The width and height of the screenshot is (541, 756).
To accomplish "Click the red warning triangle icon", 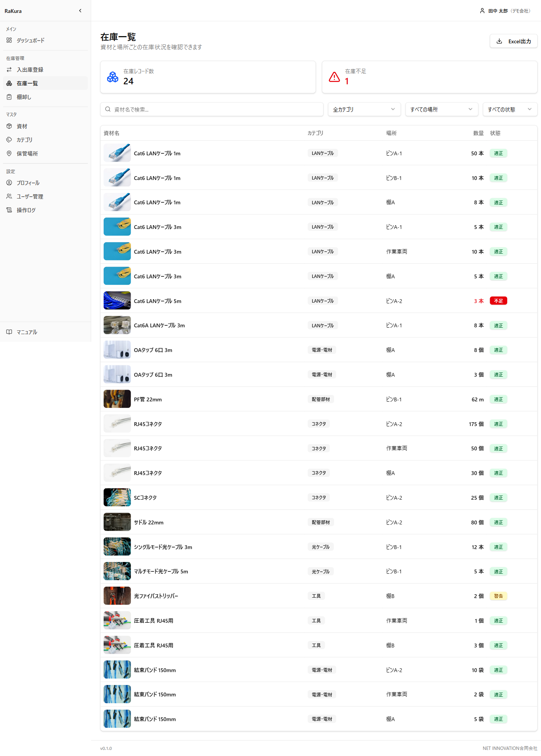I will point(334,77).
